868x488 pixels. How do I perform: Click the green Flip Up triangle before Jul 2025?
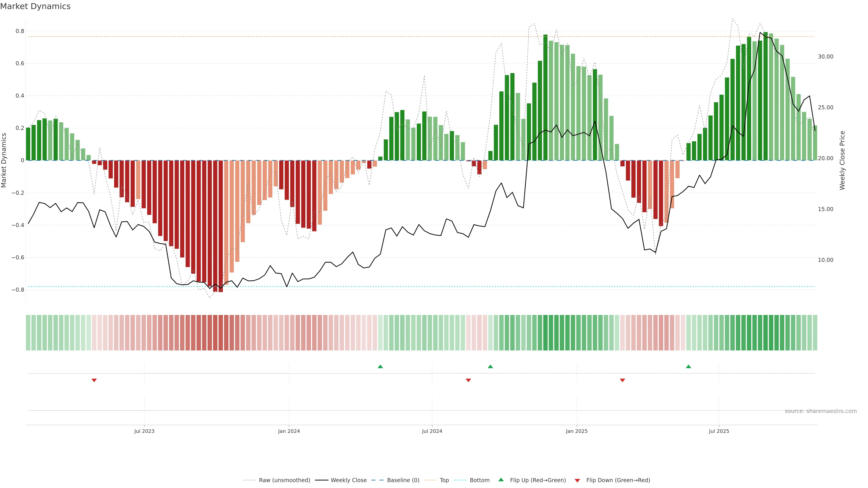click(688, 366)
